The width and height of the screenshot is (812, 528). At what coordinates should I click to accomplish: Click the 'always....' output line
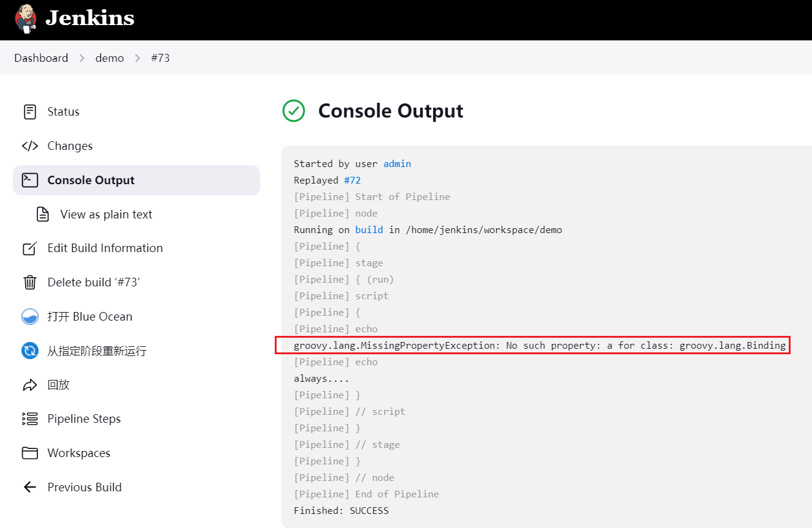point(321,379)
